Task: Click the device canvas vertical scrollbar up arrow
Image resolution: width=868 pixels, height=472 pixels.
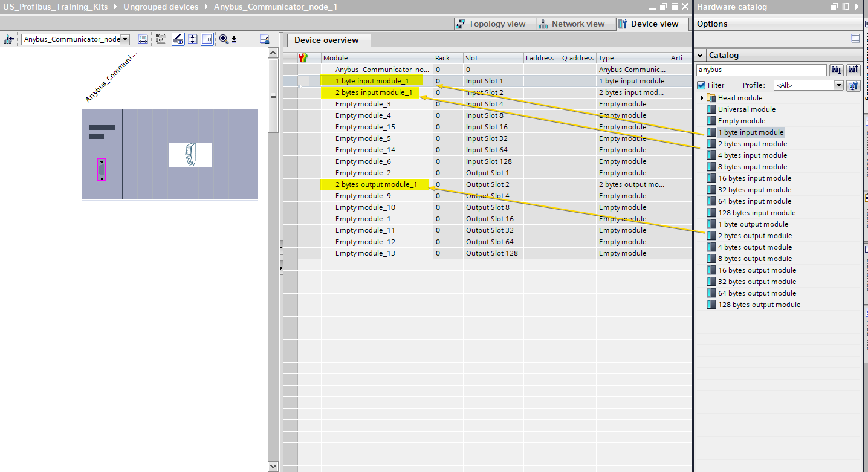Action: point(273,53)
